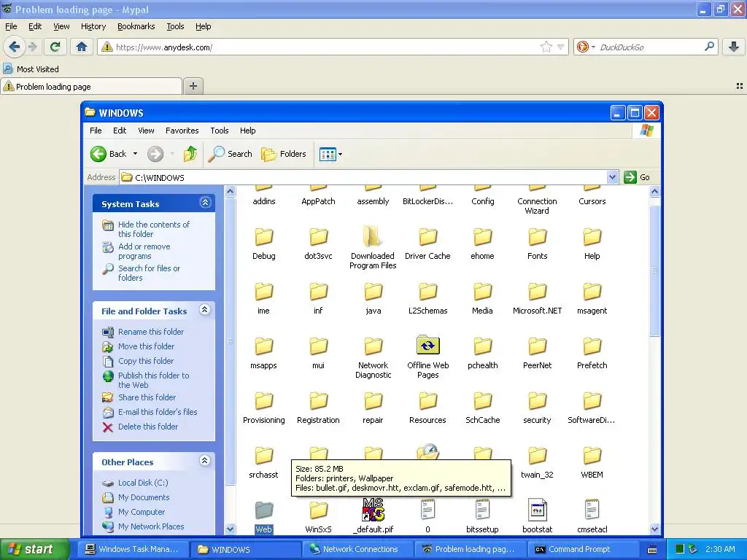Open the Explorer address bar dropdown

(x=612, y=177)
